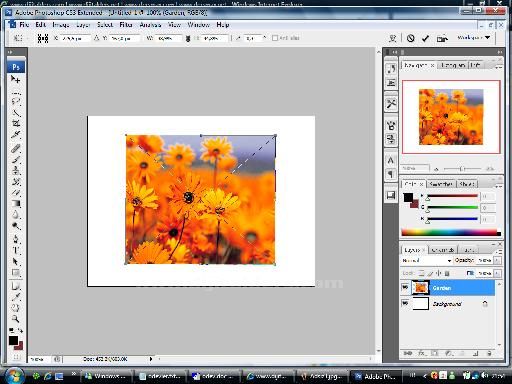Screen dimensions: 512x384
Task: Open the Analysis menu
Action: coord(150,25)
